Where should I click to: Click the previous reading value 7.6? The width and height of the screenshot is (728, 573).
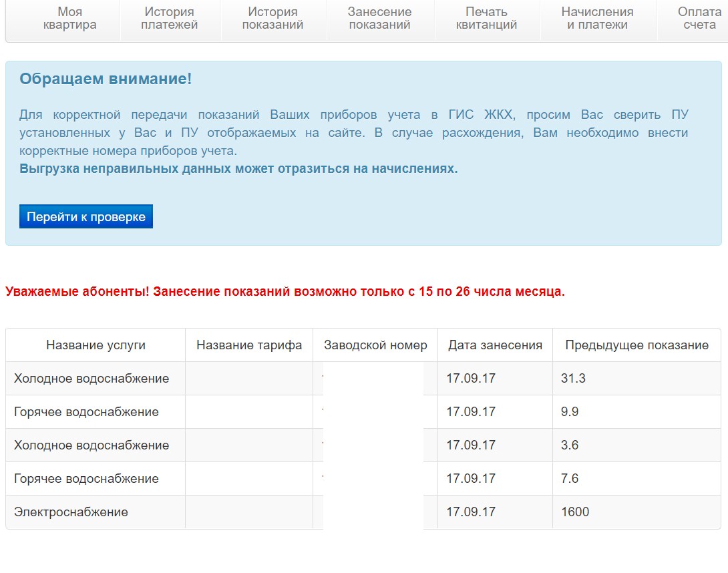pyautogui.click(x=570, y=479)
